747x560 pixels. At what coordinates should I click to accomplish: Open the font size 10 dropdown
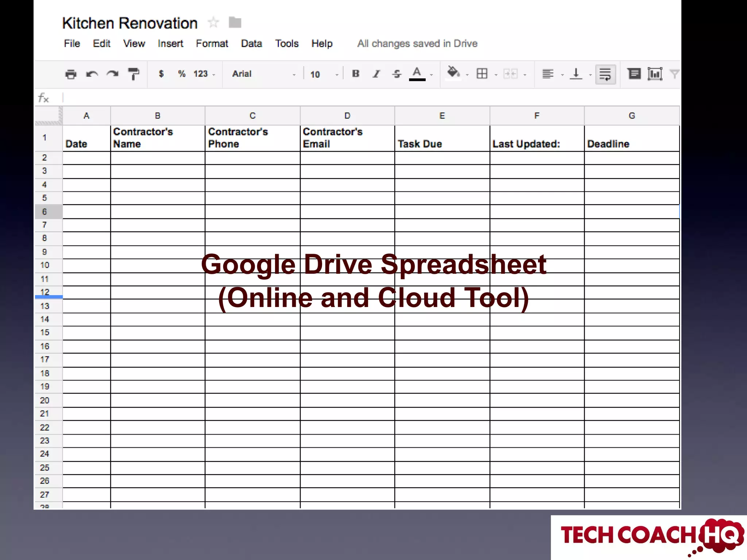324,74
